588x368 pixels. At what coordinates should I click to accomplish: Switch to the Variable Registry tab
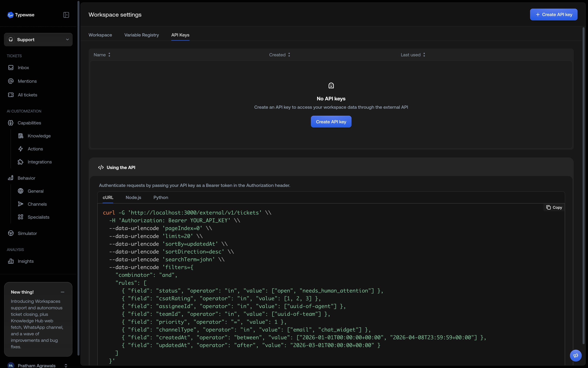point(142,35)
